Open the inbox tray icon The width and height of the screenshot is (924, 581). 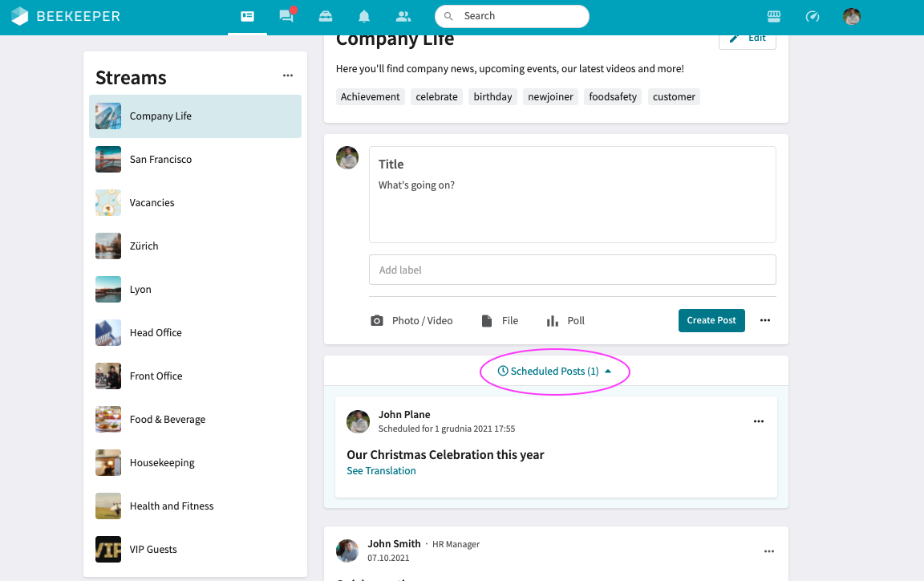325,16
